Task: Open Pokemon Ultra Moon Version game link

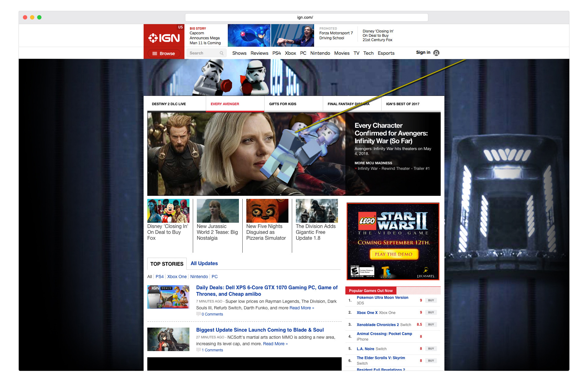Action: 383,298
